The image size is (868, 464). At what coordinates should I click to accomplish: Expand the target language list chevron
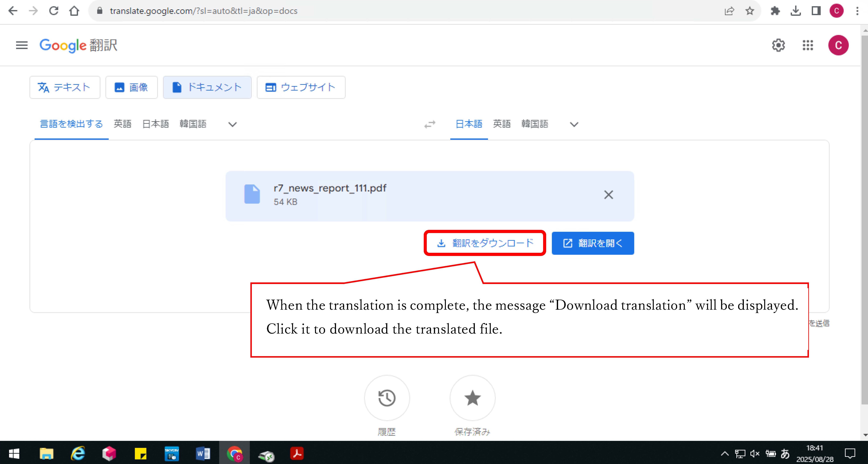[x=574, y=124]
